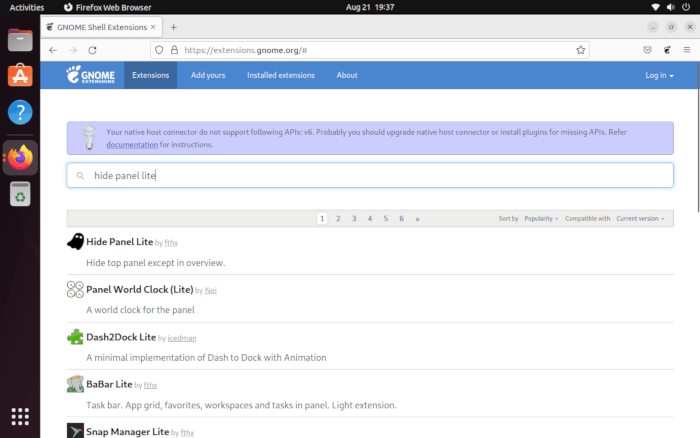Click the Dash2Dock Lite puzzle icon

75,337
